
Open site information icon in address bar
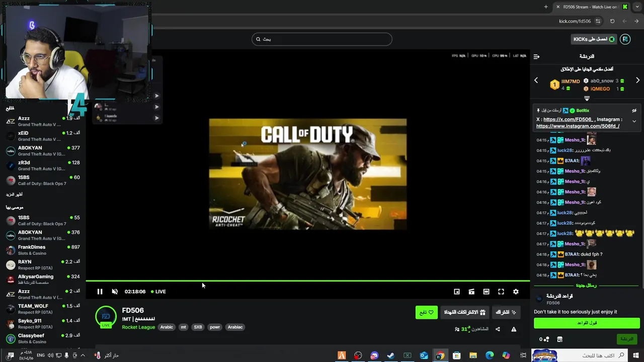point(598,21)
